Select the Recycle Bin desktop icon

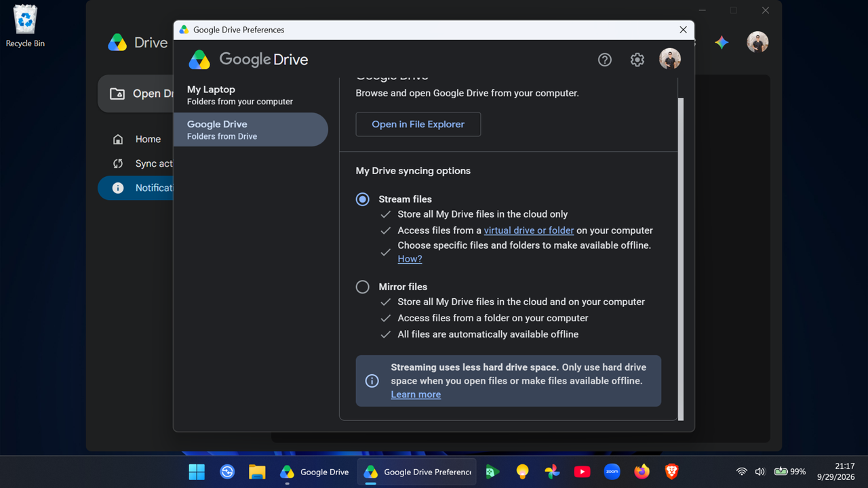[x=25, y=26]
